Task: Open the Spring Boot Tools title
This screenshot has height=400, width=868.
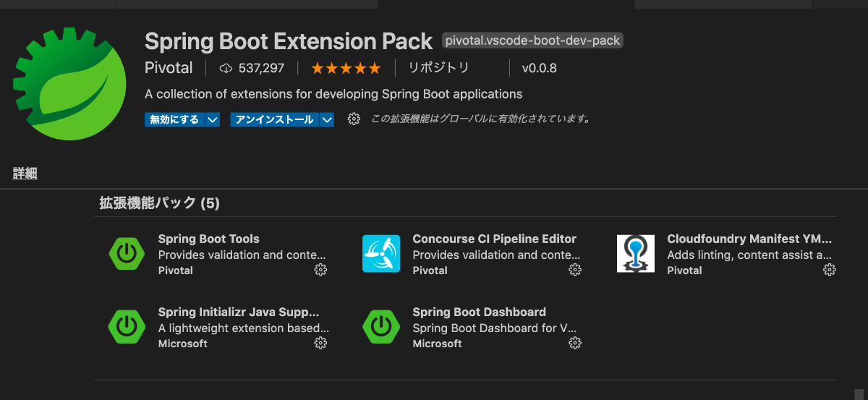Action: point(208,239)
